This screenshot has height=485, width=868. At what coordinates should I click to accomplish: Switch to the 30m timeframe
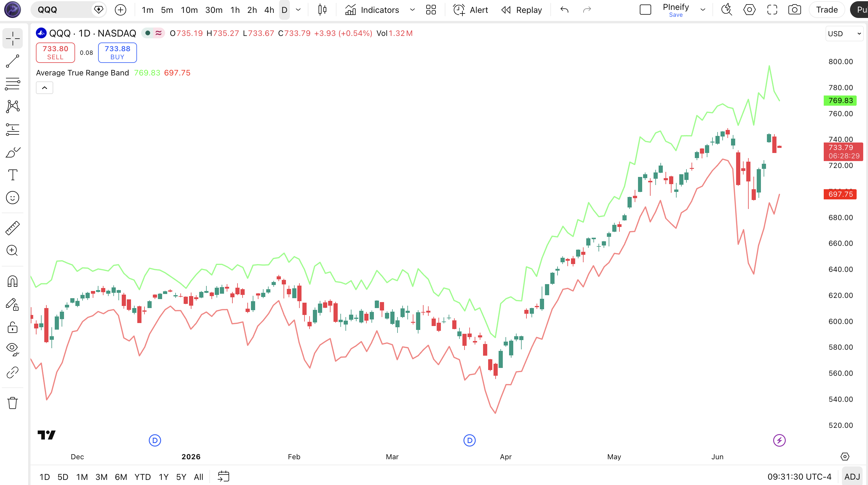214,10
